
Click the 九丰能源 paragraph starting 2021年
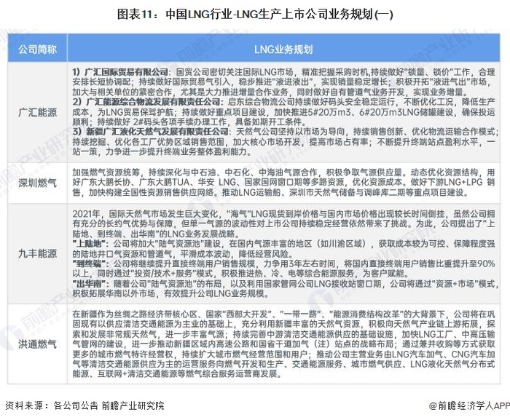(x=283, y=223)
